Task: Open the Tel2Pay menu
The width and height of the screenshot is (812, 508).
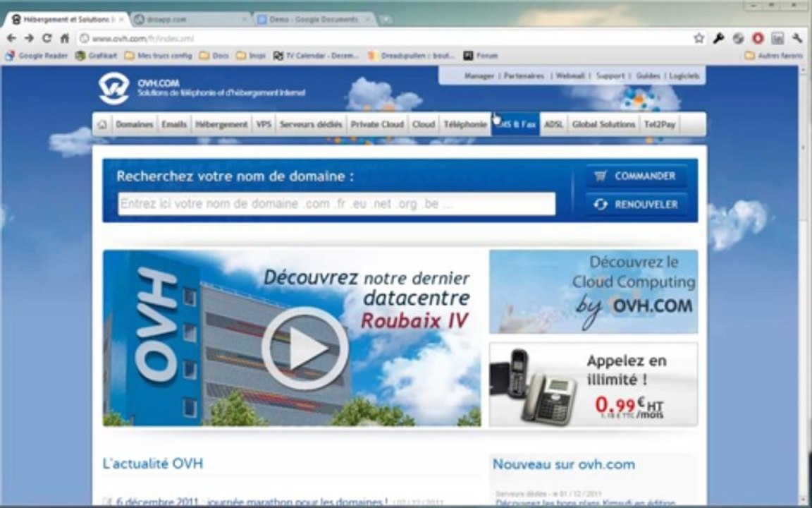Action: (x=660, y=124)
